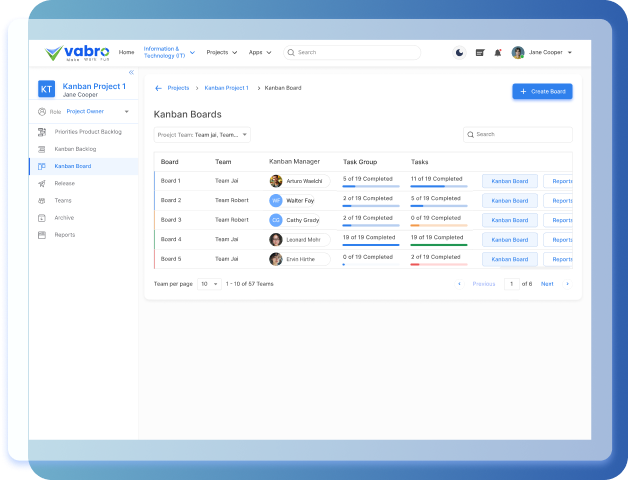Click the Archive icon in the sidebar
Screen dimensions: 628x480
42,218
